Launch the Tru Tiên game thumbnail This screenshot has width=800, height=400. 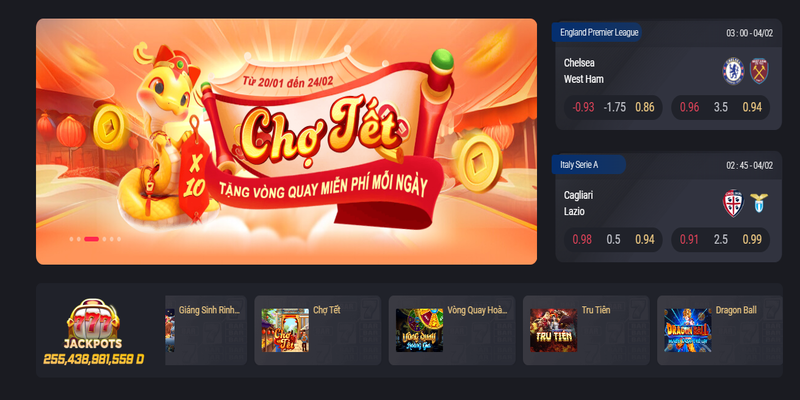pyautogui.click(x=554, y=330)
